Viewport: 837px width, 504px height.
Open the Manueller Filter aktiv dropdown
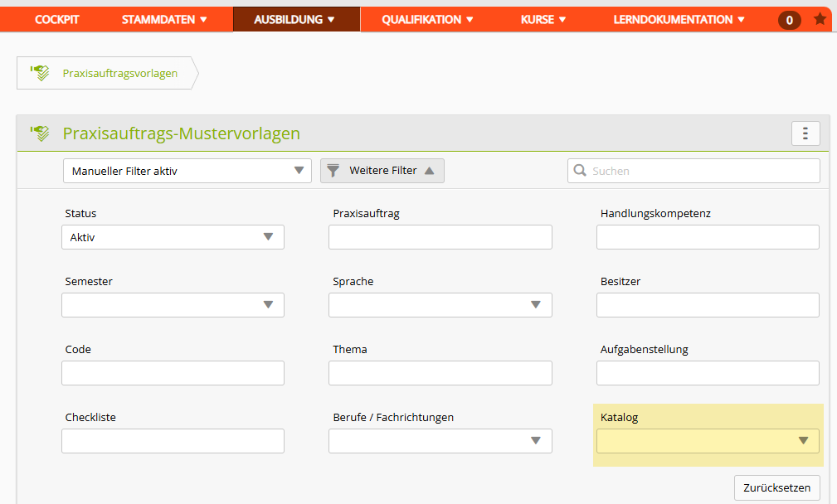[187, 171]
